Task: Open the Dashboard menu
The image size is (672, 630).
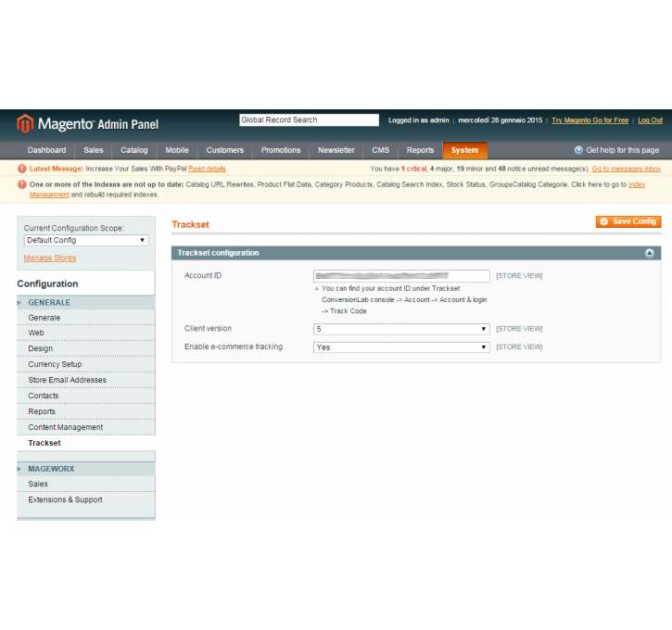Action: 46,150
